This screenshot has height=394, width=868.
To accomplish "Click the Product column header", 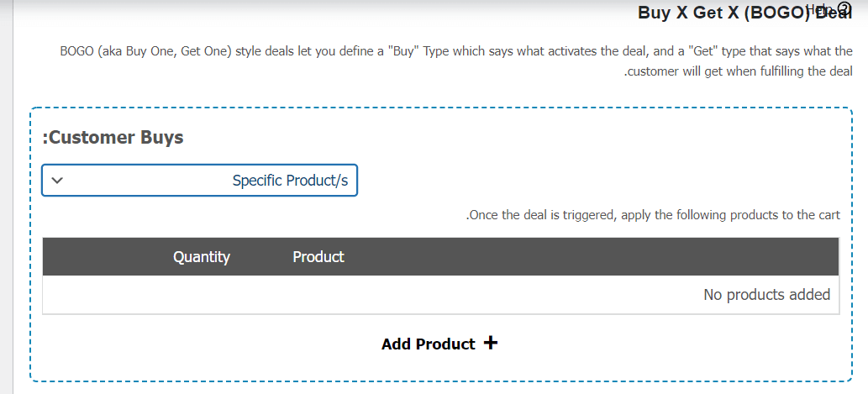I will [318, 257].
